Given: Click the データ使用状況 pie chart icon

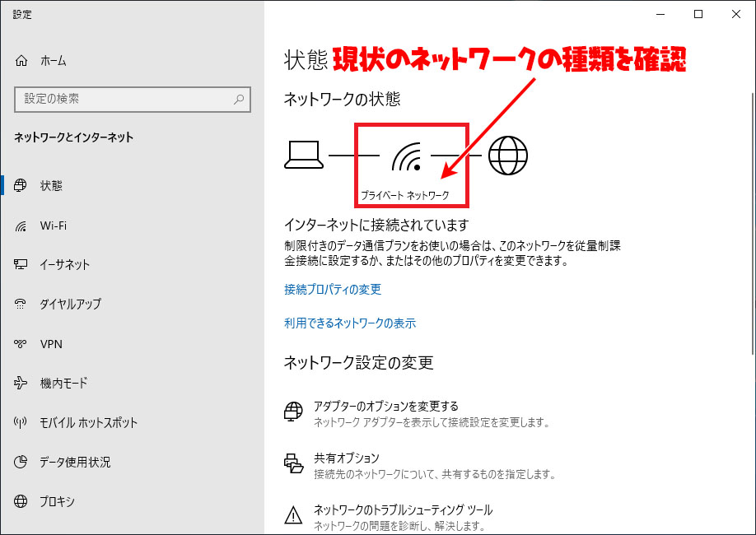Looking at the screenshot, I should pos(21,462).
